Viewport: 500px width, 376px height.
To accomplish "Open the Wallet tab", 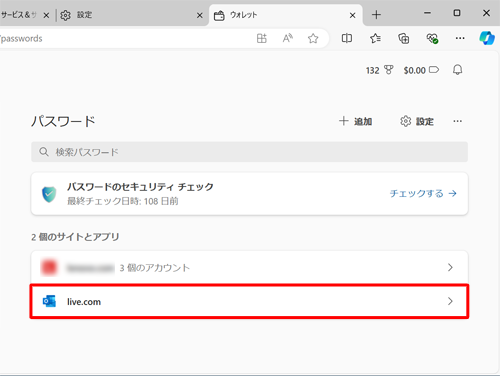I will [x=285, y=15].
